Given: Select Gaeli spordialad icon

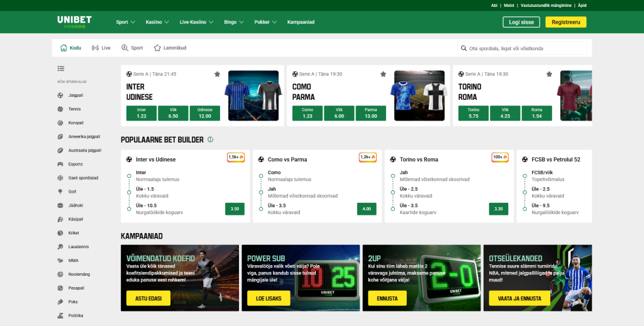Looking at the screenshot, I should (x=60, y=178).
